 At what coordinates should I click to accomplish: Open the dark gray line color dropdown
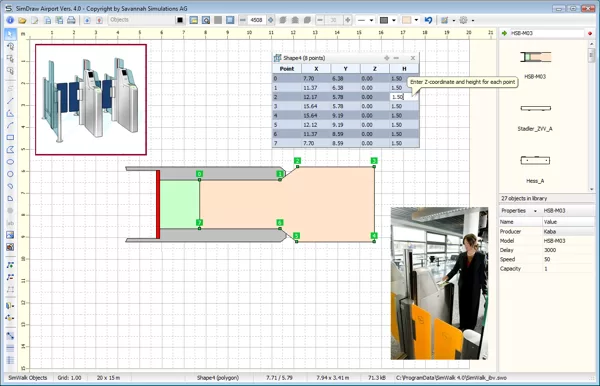pos(394,20)
